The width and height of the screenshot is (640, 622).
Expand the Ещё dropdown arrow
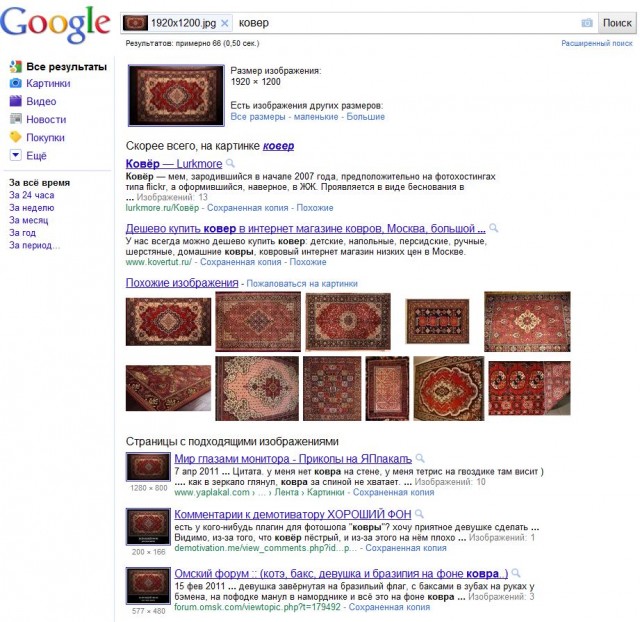click(x=16, y=155)
